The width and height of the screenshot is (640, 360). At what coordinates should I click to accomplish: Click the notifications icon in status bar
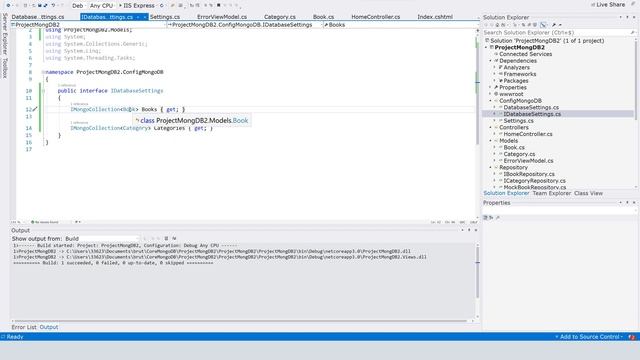click(632, 337)
